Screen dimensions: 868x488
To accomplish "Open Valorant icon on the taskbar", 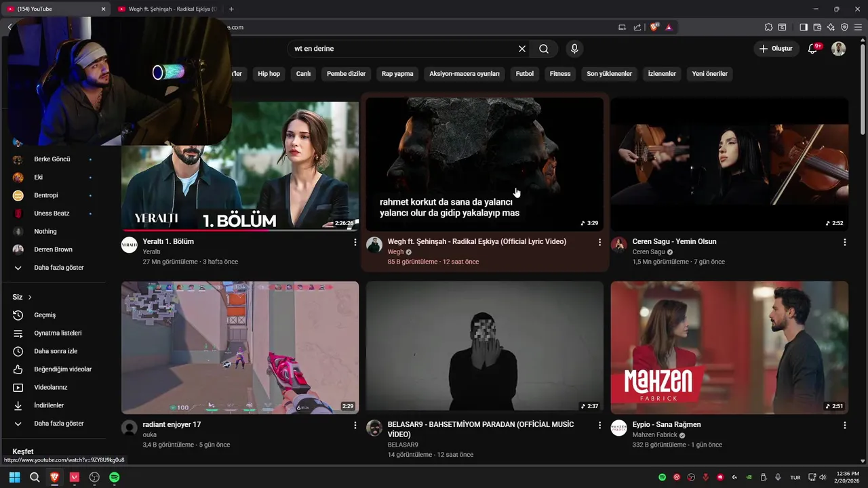I will coord(75,477).
